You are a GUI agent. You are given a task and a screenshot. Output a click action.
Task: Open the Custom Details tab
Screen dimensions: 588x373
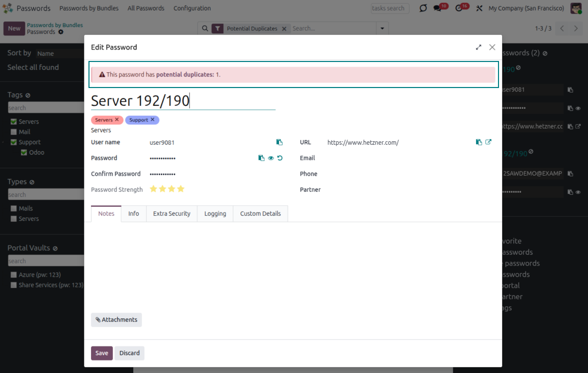[260, 214]
